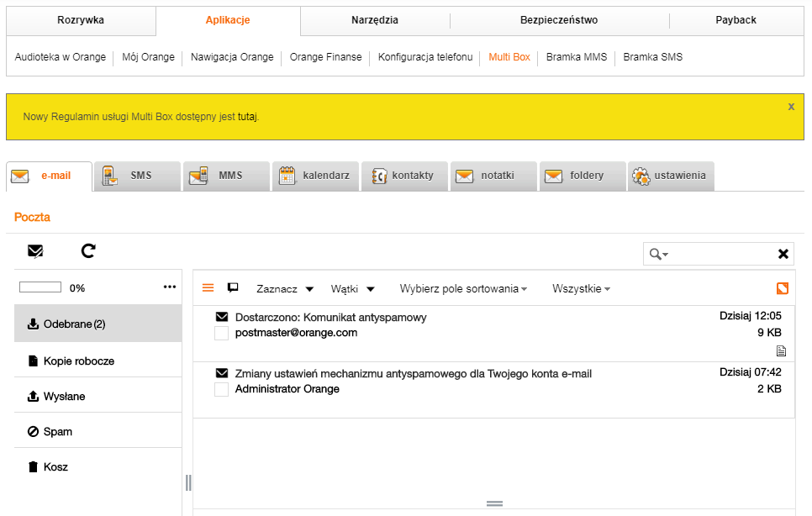Open the ustawienia settings tab
The height and width of the screenshot is (516, 812).
click(x=672, y=176)
